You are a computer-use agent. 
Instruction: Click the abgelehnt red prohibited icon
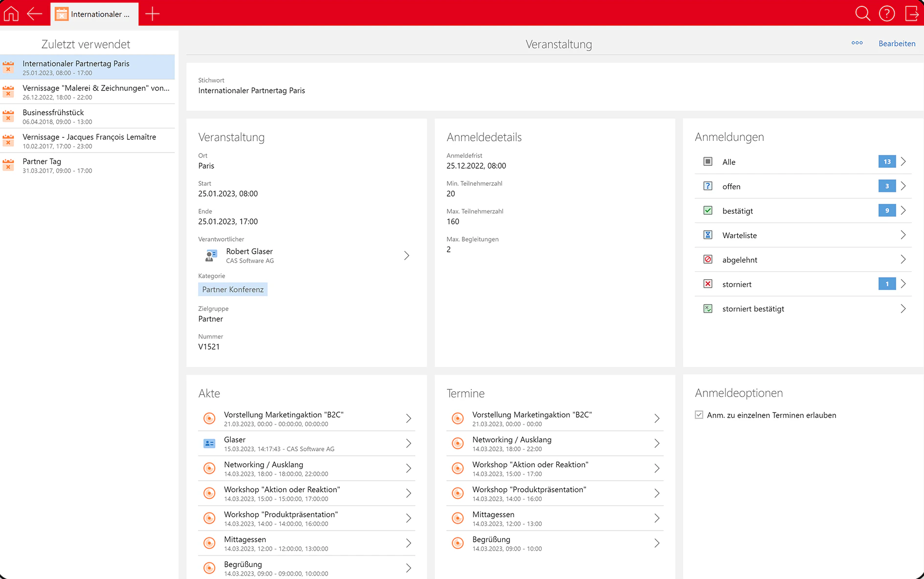pos(707,259)
